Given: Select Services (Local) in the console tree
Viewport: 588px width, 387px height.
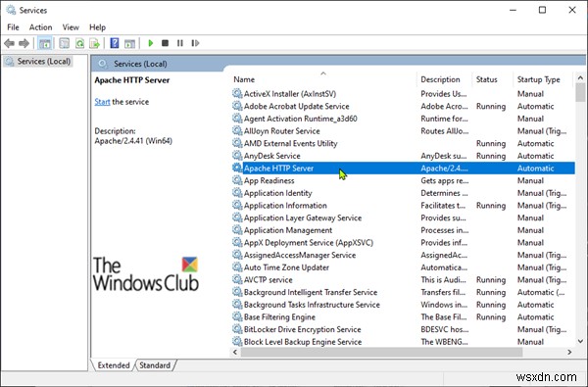Looking at the screenshot, I should tap(38, 61).
